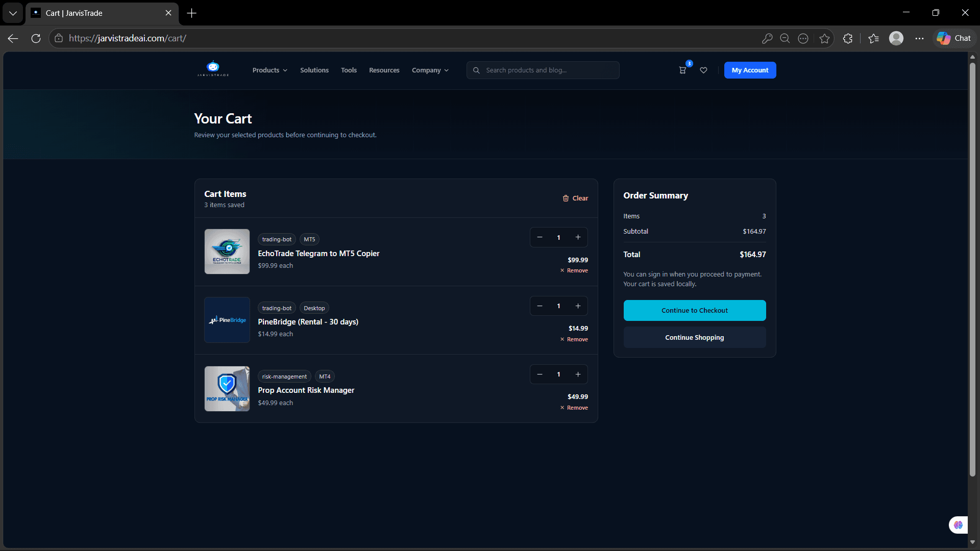Click the floating brain widget icon
Image resolution: width=980 pixels, height=551 pixels.
pyautogui.click(x=958, y=525)
